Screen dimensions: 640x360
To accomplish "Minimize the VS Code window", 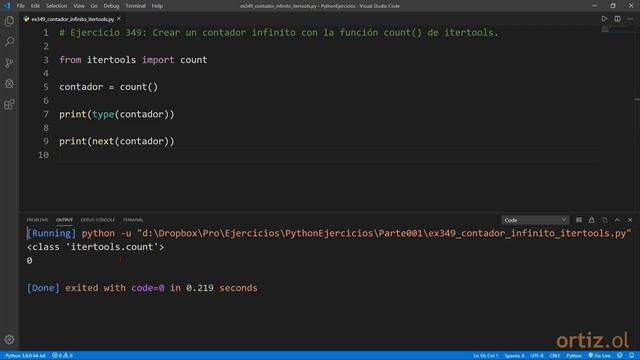I will pyautogui.click(x=594, y=6).
